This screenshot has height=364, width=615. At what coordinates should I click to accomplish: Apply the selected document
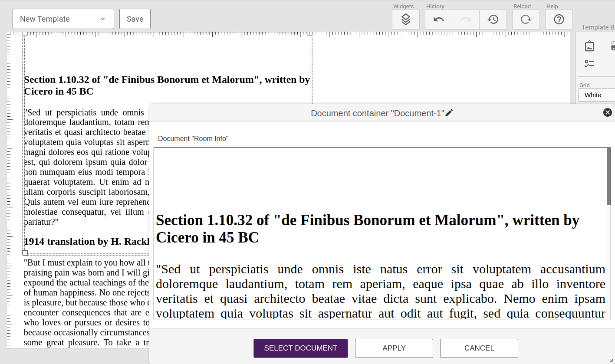point(394,348)
